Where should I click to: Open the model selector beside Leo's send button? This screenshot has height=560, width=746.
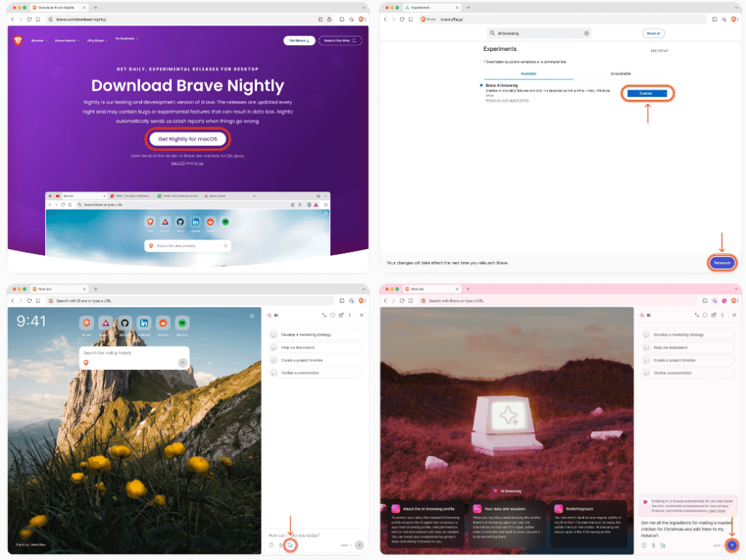point(346,545)
